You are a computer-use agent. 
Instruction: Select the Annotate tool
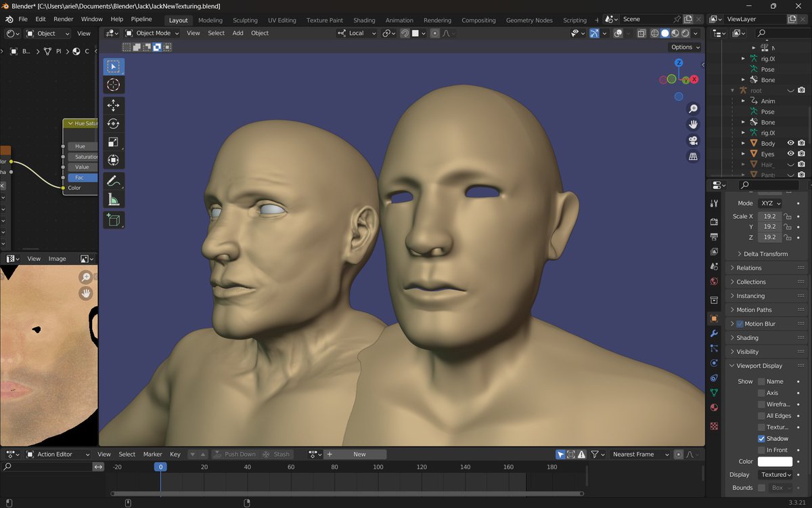(x=113, y=182)
